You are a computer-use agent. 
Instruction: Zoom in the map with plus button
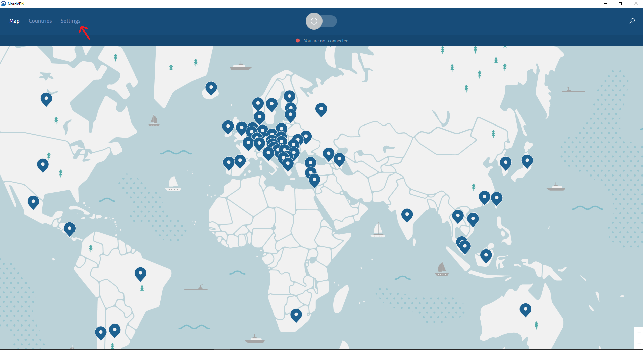coord(639,333)
